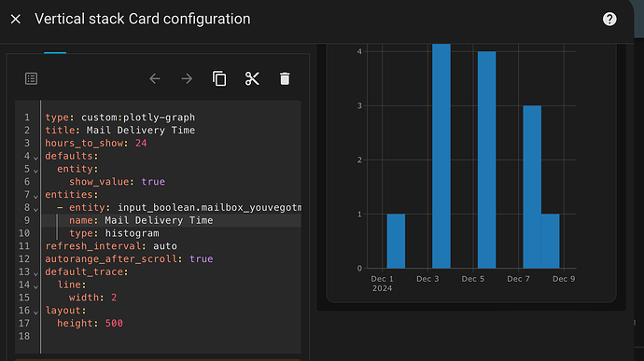The height and width of the screenshot is (361, 644).
Task: Move card right with forward arrow
Action: 187,78
